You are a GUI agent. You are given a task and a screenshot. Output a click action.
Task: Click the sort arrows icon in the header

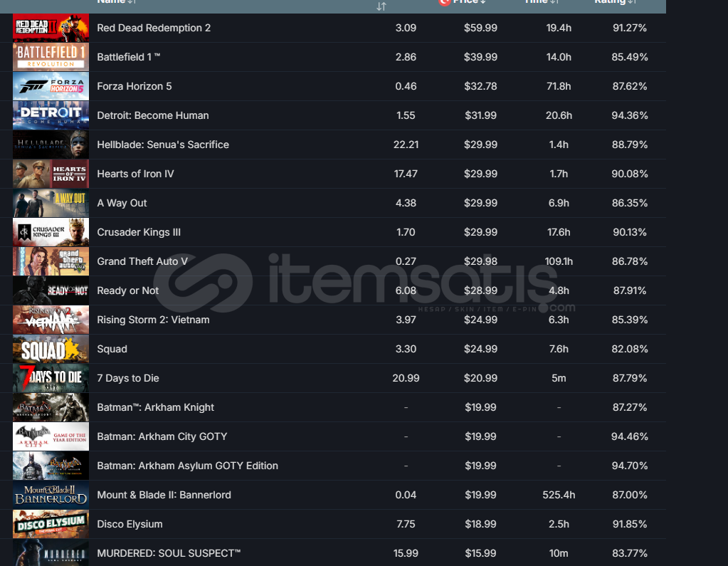[x=381, y=6]
